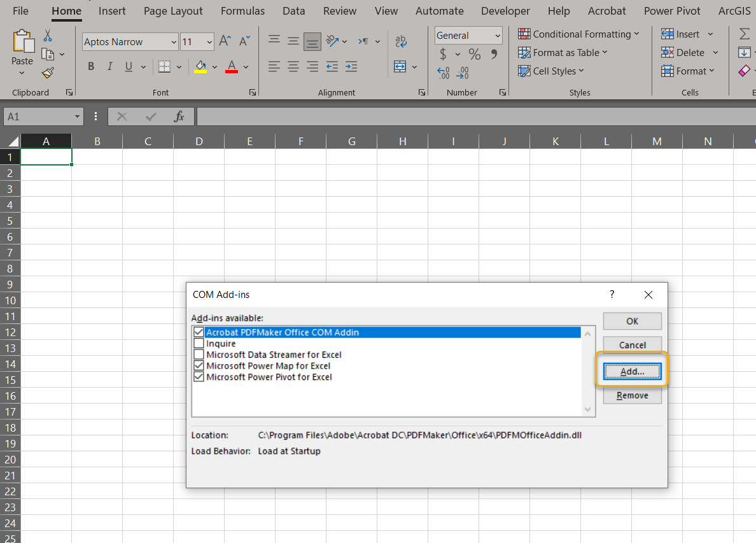Check Microsoft Data Streamer for Excel
Screen dimensions: 756x543
(199, 354)
